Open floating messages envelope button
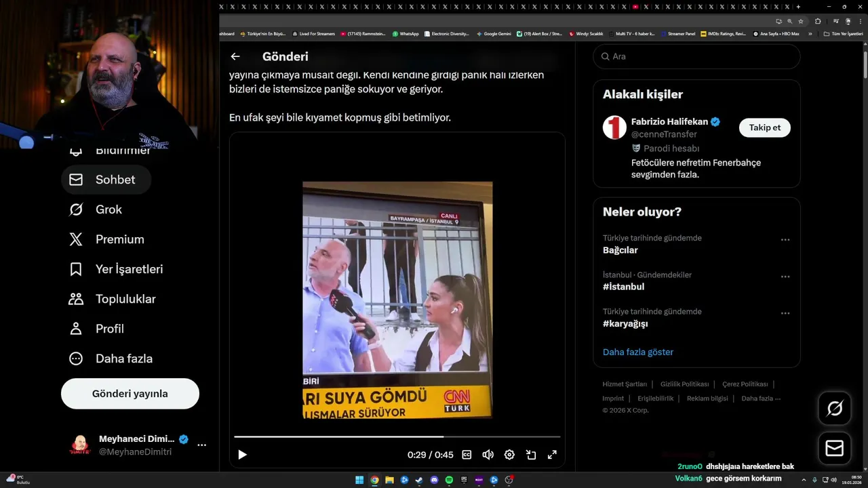This screenshot has height=488, width=868. click(835, 449)
